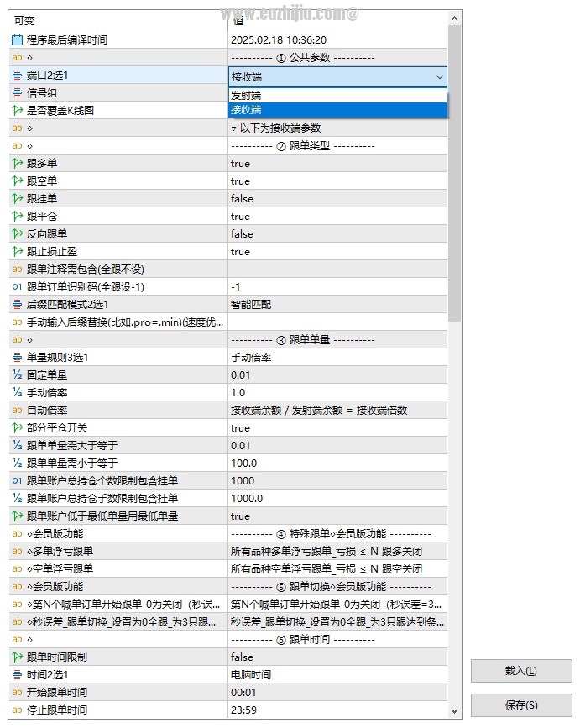Click the calendar icon beside 程序最后编译时间
This screenshot has height=728, width=580.
17,40
